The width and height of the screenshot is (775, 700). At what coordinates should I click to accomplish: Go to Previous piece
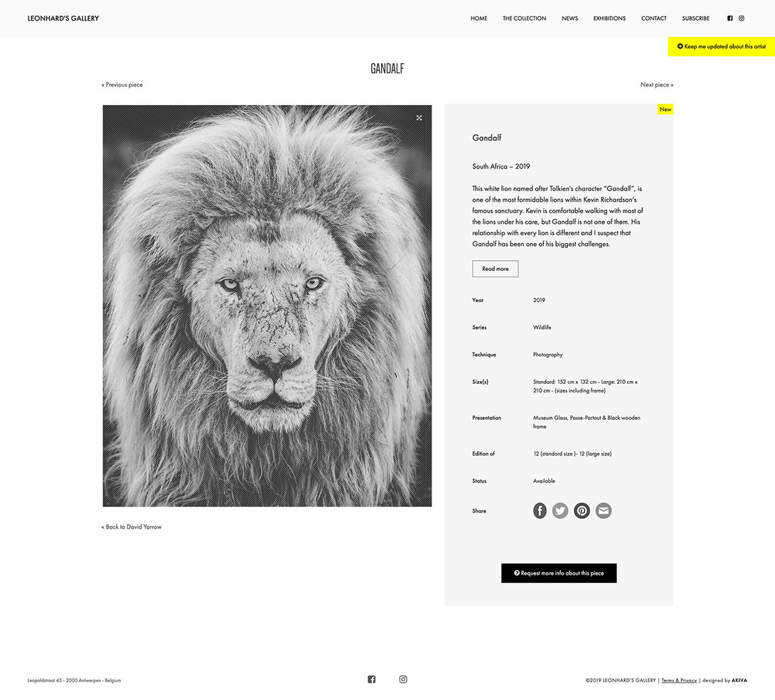(122, 85)
